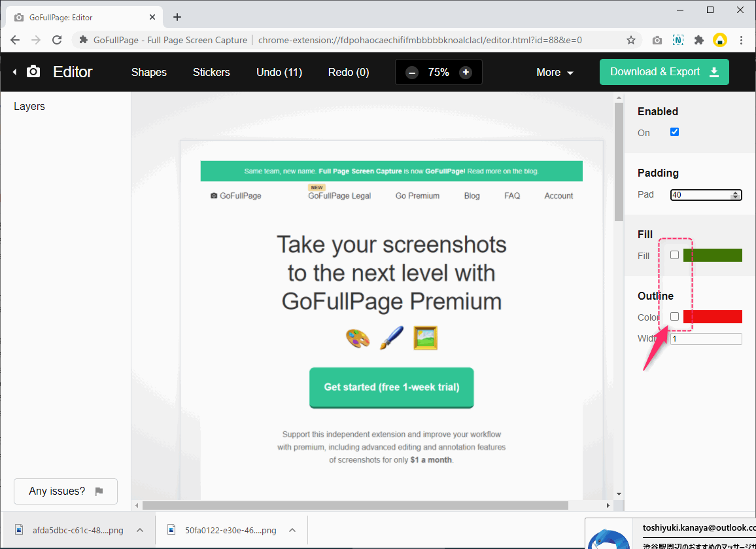Zoom out with the minus button
This screenshot has width=756, height=549.
pyautogui.click(x=412, y=73)
